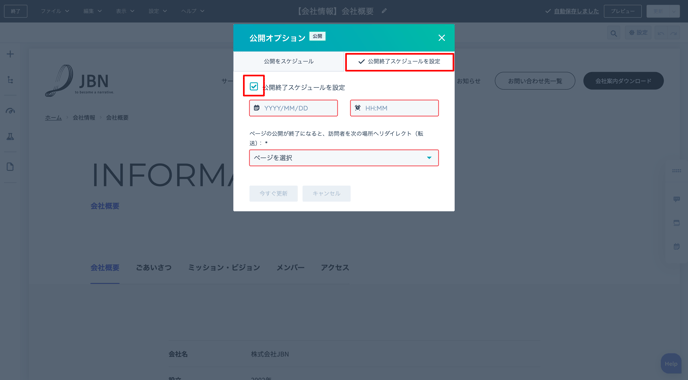The image size is (688, 380).
Task: Select the ごあいさつ page tab
Action: point(154,268)
